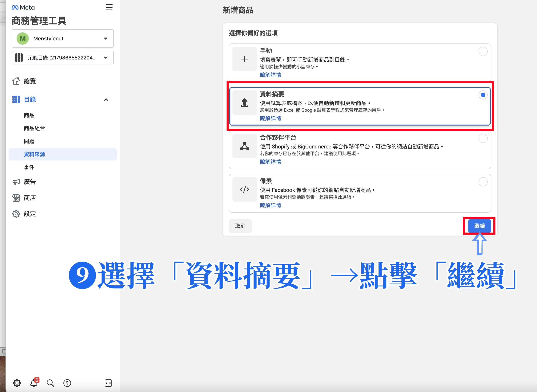
Task: Open 問題 under 目錄
Action: [29, 141]
